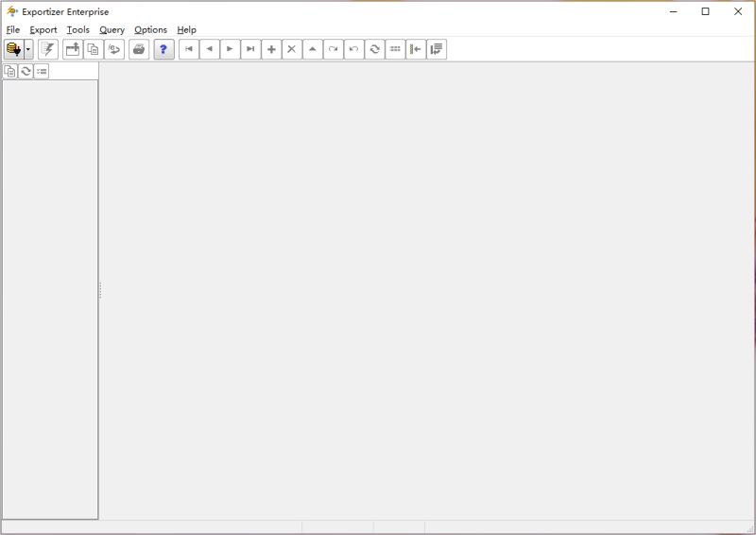This screenshot has width=756, height=535.
Task: Click the Export table icon
Action: (73, 49)
